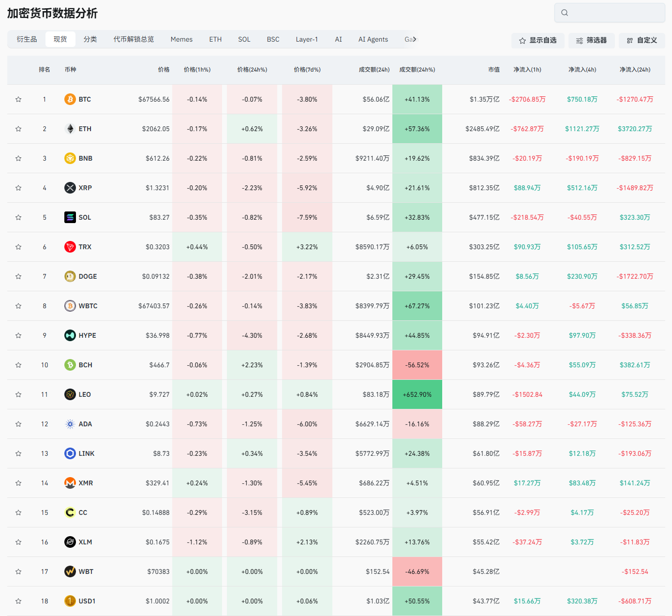The height and width of the screenshot is (616, 672).
Task: Toggle the favorite star for BTC
Action: (x=18, y=99)
